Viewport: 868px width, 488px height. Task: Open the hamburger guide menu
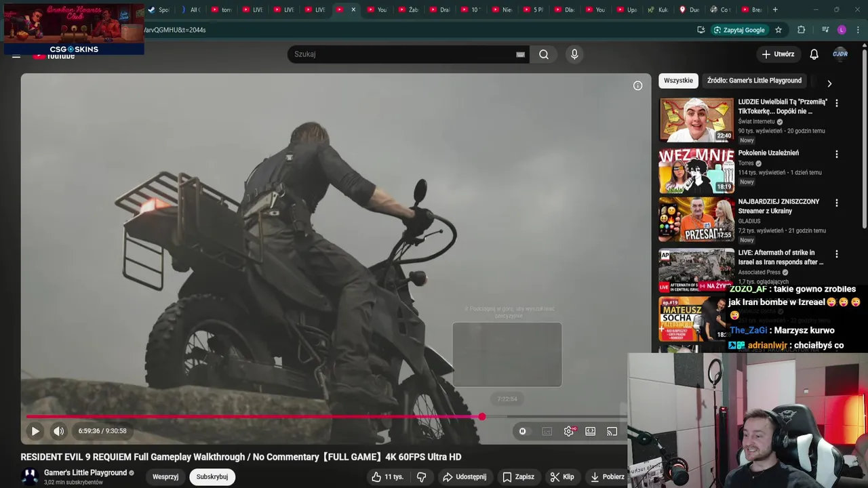[x=16, y=56]
